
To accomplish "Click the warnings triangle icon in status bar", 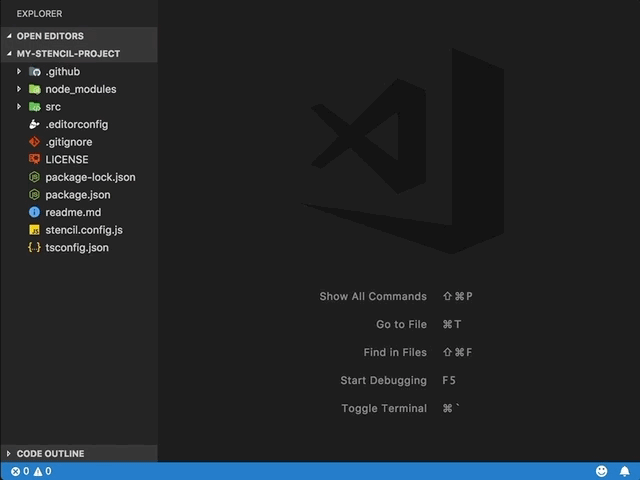I will click(x=38, y=471).
